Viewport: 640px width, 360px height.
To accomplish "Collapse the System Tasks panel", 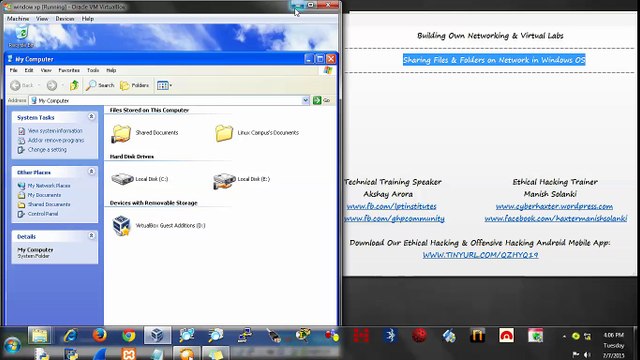I will pos(91,117).
